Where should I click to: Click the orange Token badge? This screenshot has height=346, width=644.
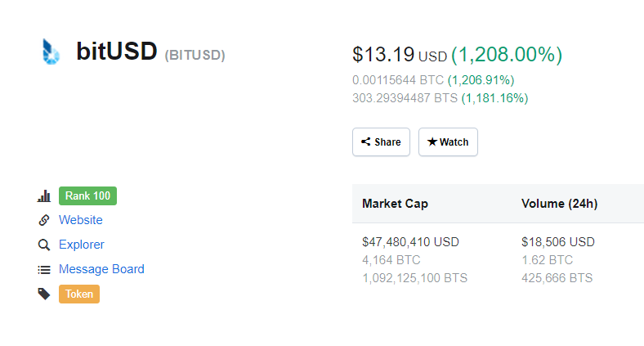79,294
